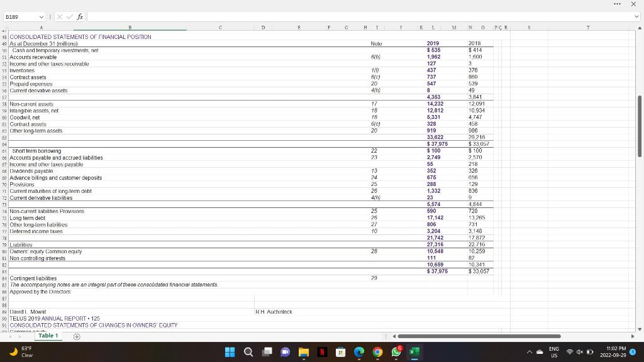Select the 'Non controlling interests' cell

(37, 258)
